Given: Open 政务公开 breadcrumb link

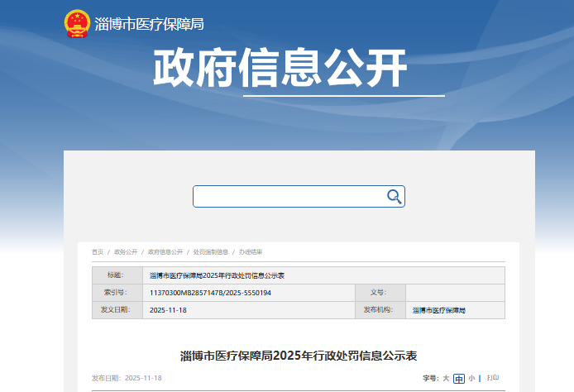Looking at the screenshot, I should click(126, 251).
